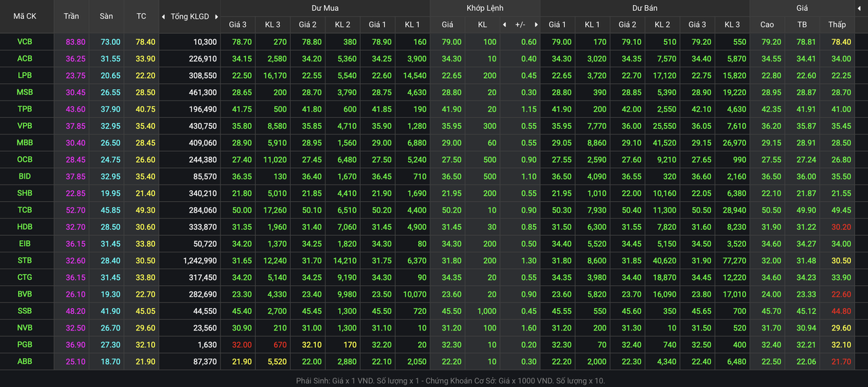Click right arrow beside +/- column header
The width and height of the screenshot is (868, 387).
pyautogui.click(x=536, y=25)
